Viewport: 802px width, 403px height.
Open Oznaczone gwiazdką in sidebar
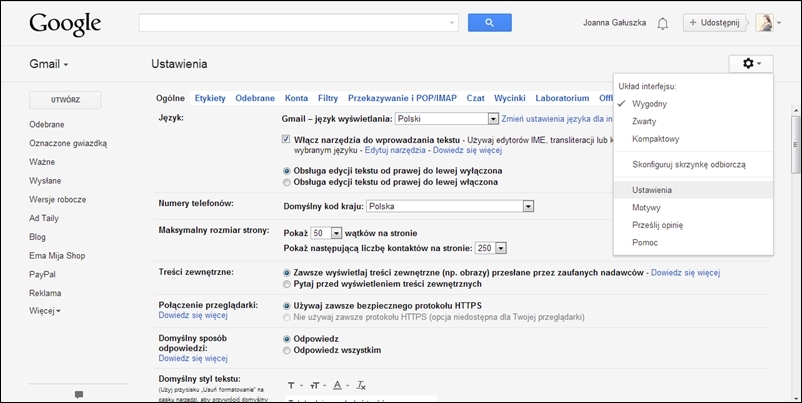click(x=68, y=143)
